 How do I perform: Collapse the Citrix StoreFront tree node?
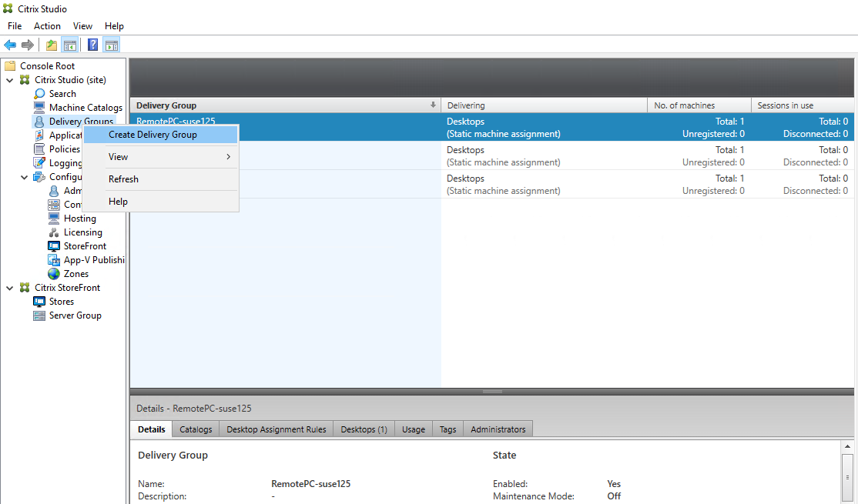(x=10, y=287)
